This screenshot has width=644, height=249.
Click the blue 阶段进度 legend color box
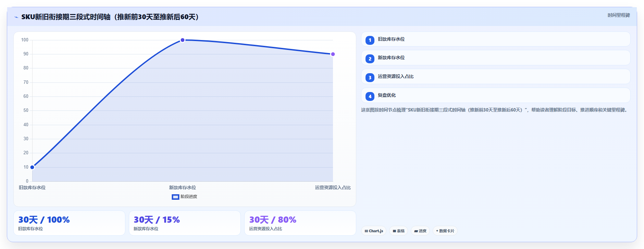coord(175,197)
